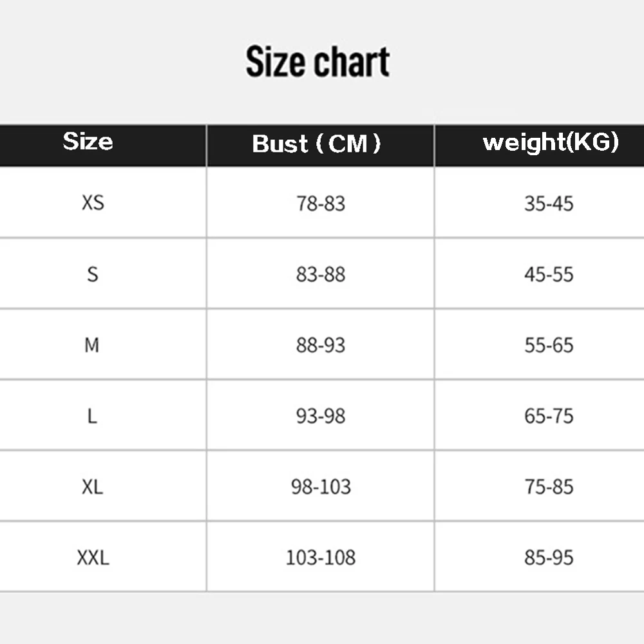This screenshot has width=644, height=644.
Task: Select the 55-65 weight cell
Action: [x=549, y=345]
